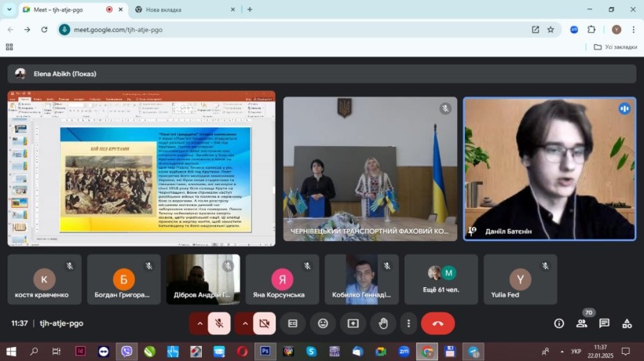Leave the call with the red hang-up button

click(437, 323)
